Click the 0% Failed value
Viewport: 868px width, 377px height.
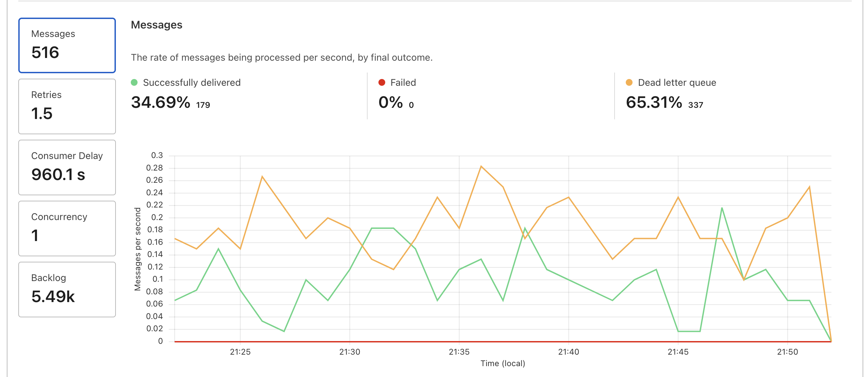pyautogui.click(x=389, y=102)
